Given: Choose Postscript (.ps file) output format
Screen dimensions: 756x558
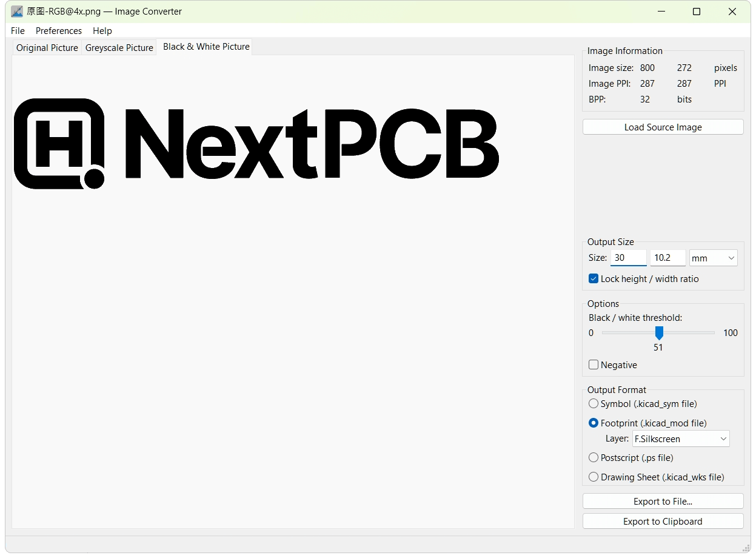Looking at the screenshot, I should [x=594, y=458].
